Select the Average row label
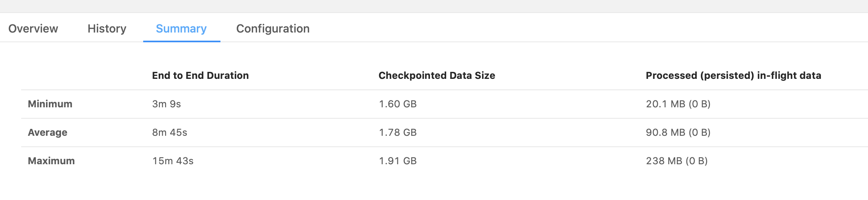Image resolution: width=868 pixels, height=200 pixels. (x=48, y=133)
